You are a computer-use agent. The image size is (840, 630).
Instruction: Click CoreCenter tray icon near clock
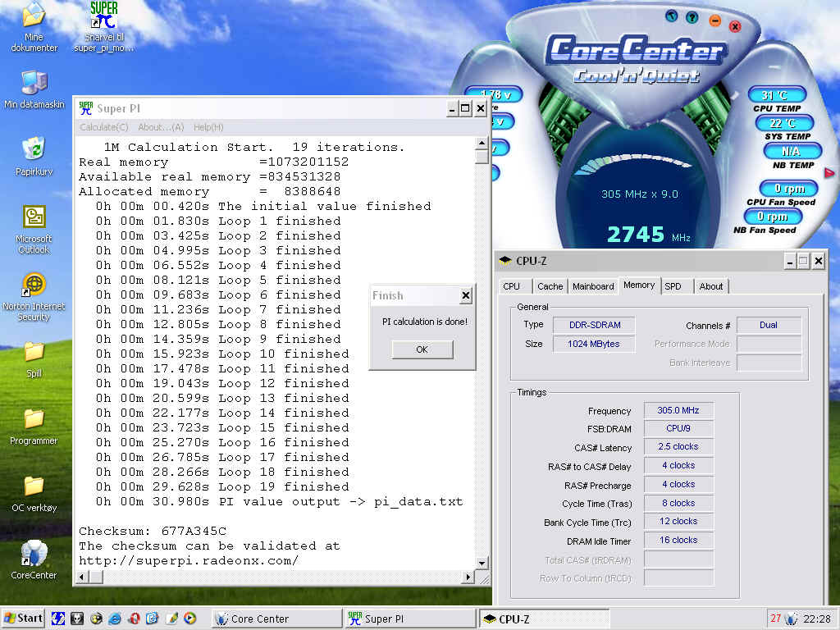[x=792, y=619]
